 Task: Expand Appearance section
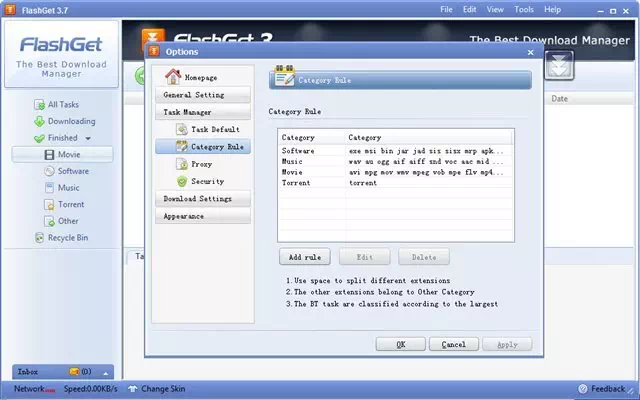click(203, 216)
